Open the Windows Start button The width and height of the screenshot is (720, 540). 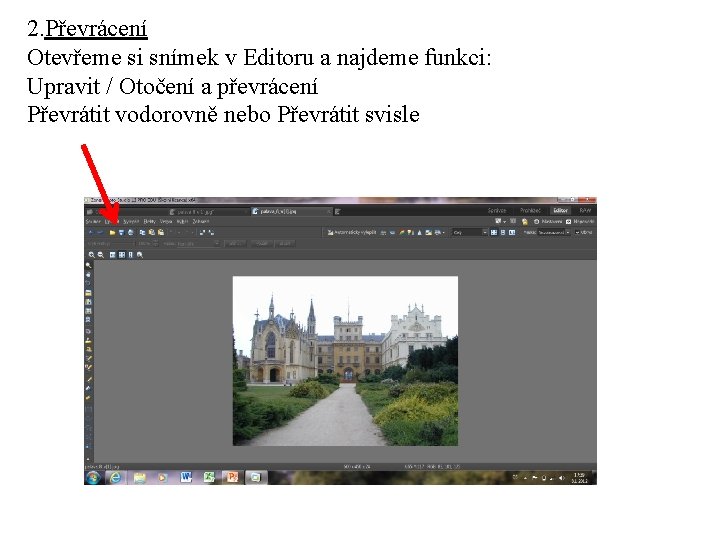(93, 478)
